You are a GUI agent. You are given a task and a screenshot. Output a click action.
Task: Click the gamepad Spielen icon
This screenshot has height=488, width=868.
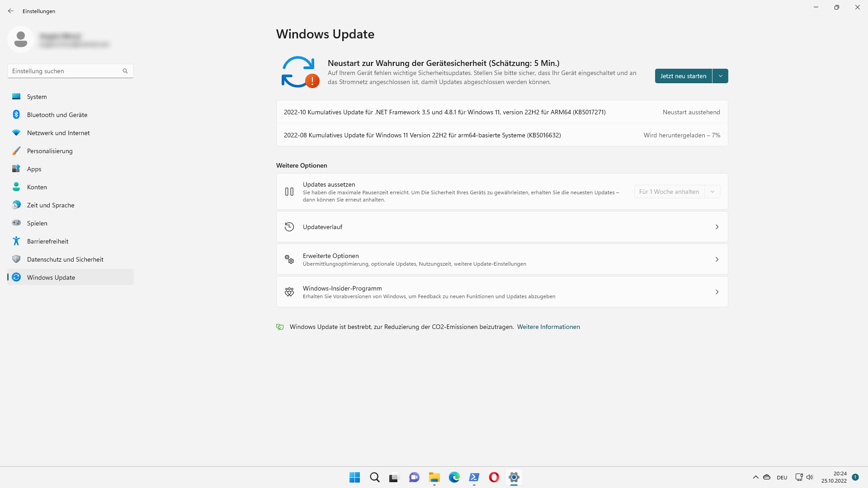[x=16, y=222]
